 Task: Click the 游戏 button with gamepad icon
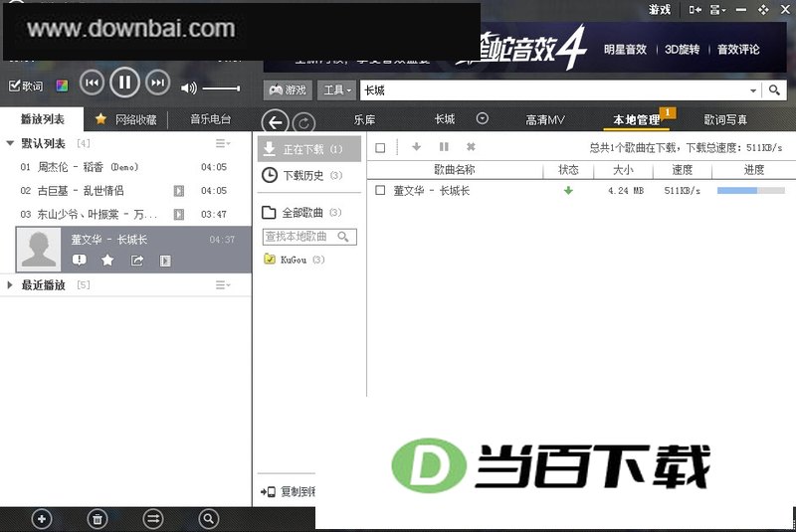pyautogui.click(x=288, y=90)
